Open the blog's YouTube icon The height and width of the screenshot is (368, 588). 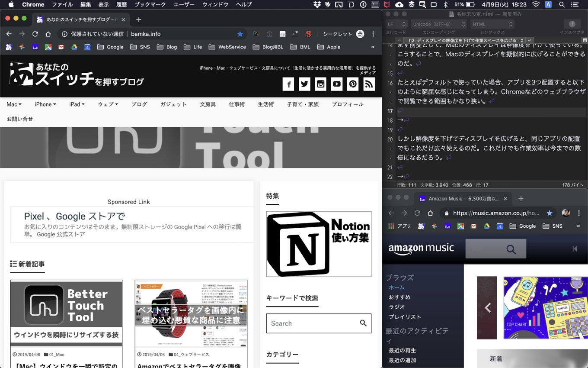pos(337,84)
